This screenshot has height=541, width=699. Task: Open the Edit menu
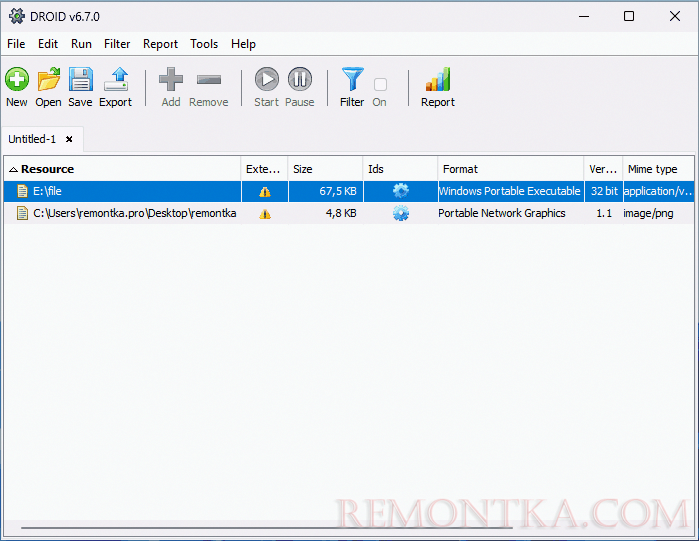(48, 44)
